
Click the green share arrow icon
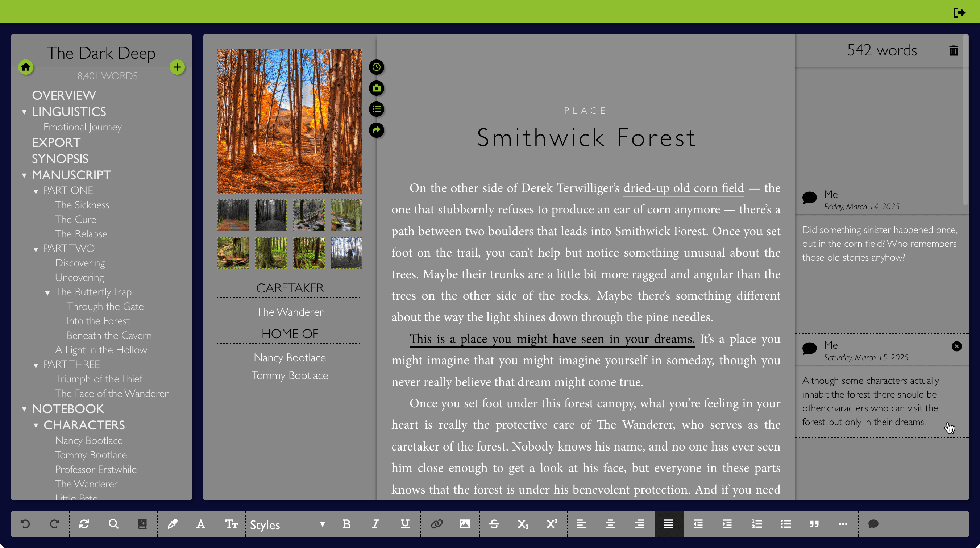(376, 130)
